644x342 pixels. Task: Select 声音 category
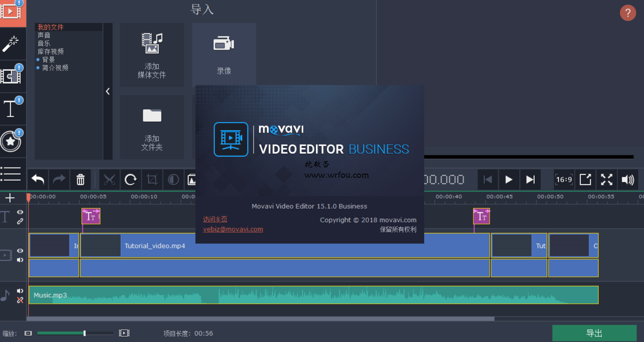(44, 35)
